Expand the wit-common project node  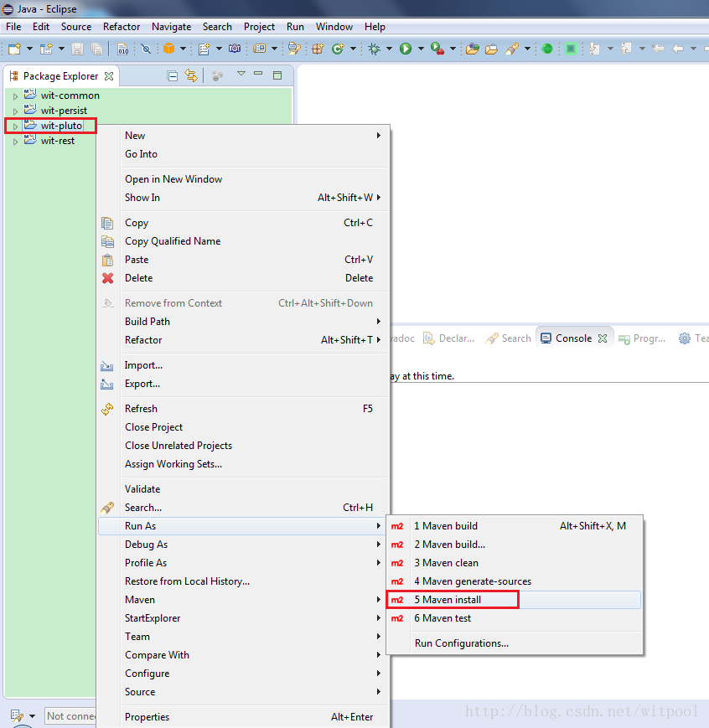coord(15,96)
